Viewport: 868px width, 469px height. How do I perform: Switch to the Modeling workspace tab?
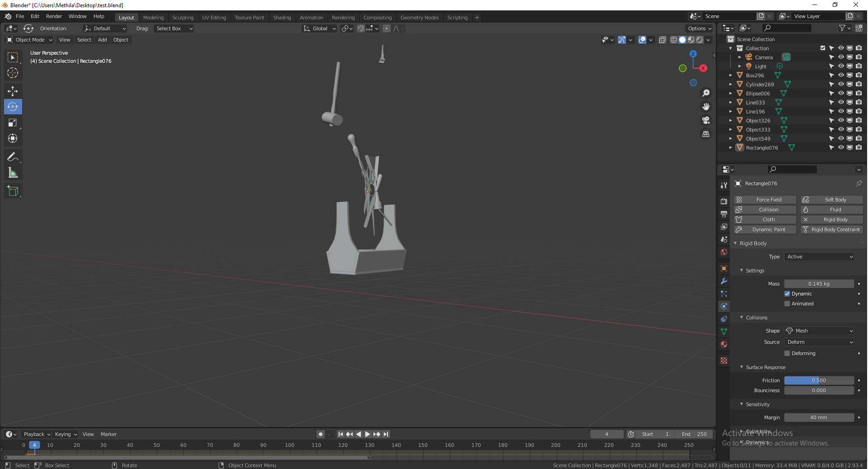[153, 18]
